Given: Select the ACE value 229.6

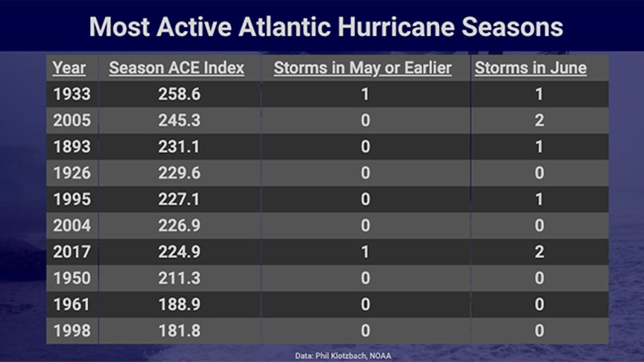Looking at the screenshot, I should [x=179, y=173].
